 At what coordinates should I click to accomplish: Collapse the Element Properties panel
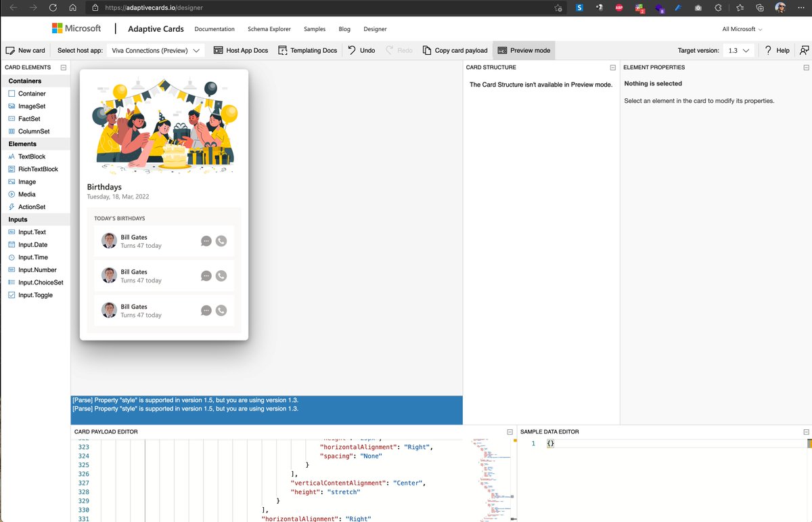[806, 68]
